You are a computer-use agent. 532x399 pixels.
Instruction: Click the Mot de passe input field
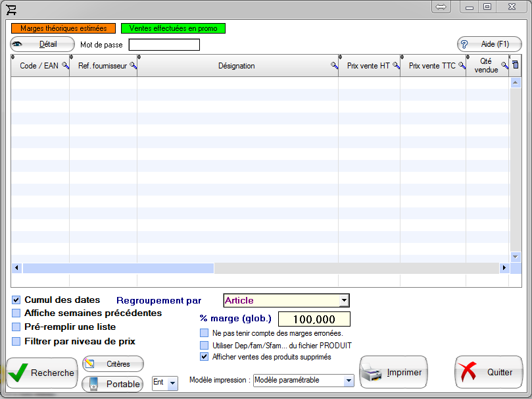tap(164, 45)
